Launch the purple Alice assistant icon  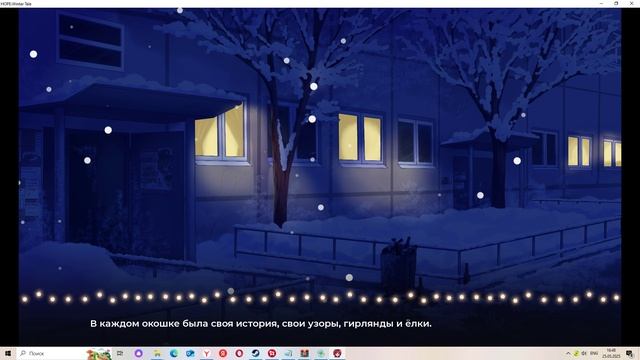pyautogui.click(x=138, y=353)
